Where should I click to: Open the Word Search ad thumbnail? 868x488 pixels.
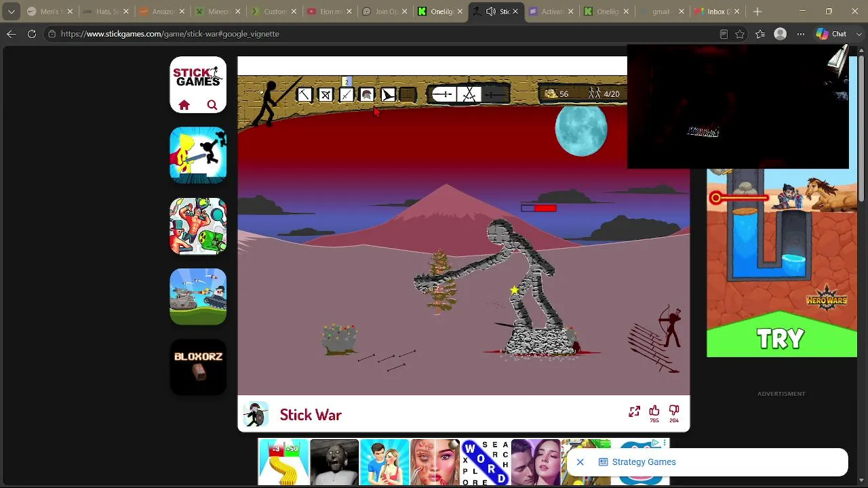click(485, 462)
